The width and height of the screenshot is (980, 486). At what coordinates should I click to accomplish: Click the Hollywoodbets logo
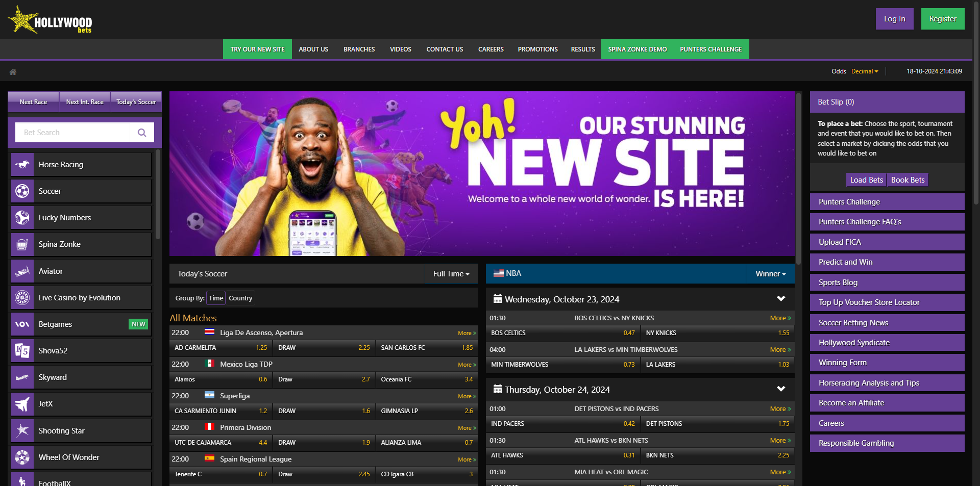pos(50,20)
